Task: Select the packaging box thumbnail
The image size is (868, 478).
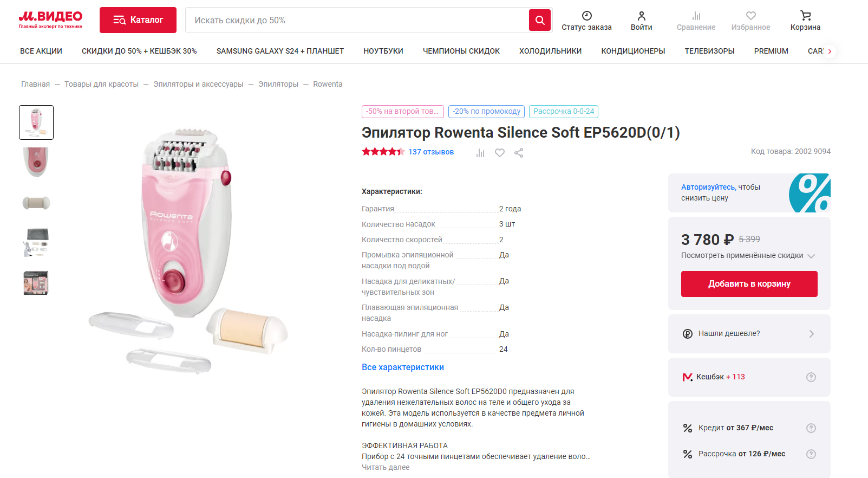Action: tap(36, 283)
